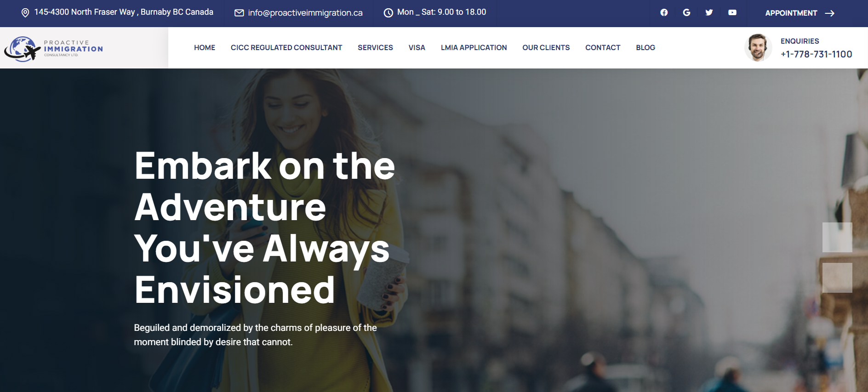Screen dimensions: 868x392
Task: Open the Twitter bird icon
Action: click(709, 12)
